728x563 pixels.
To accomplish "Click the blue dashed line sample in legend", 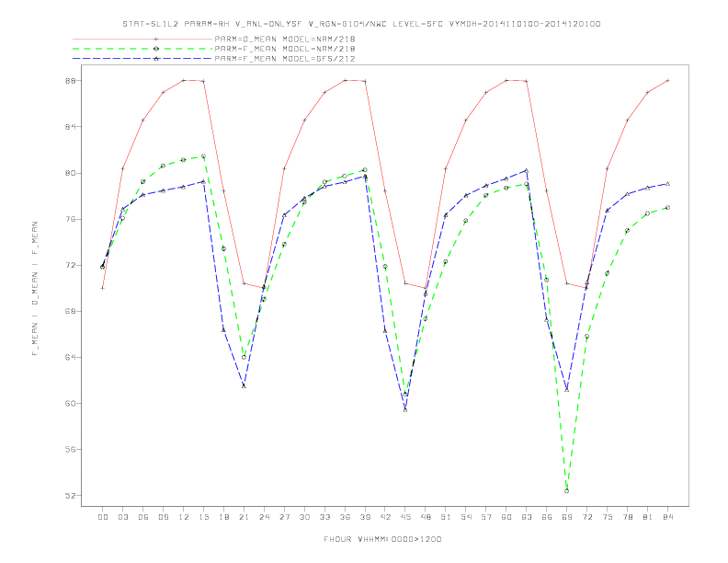I will [142, 59].
